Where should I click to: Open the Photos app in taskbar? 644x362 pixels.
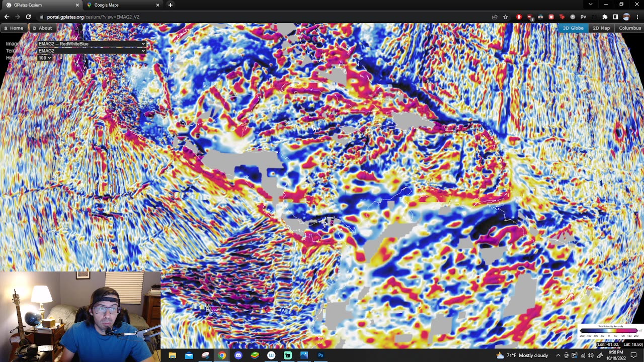pos(304,355)
